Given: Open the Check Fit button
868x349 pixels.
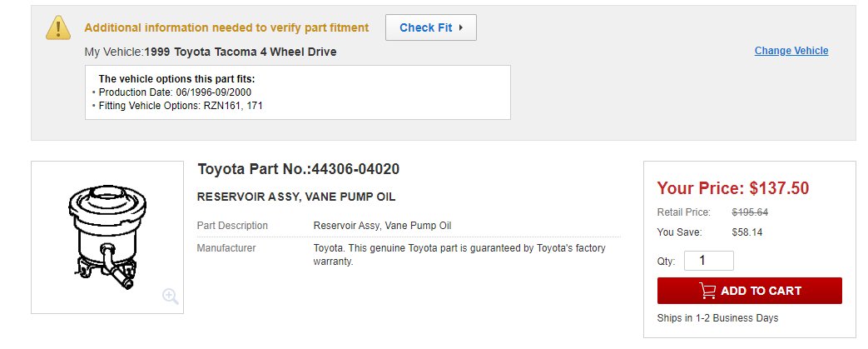Looking at the screenshot, I should coord(431,27).
